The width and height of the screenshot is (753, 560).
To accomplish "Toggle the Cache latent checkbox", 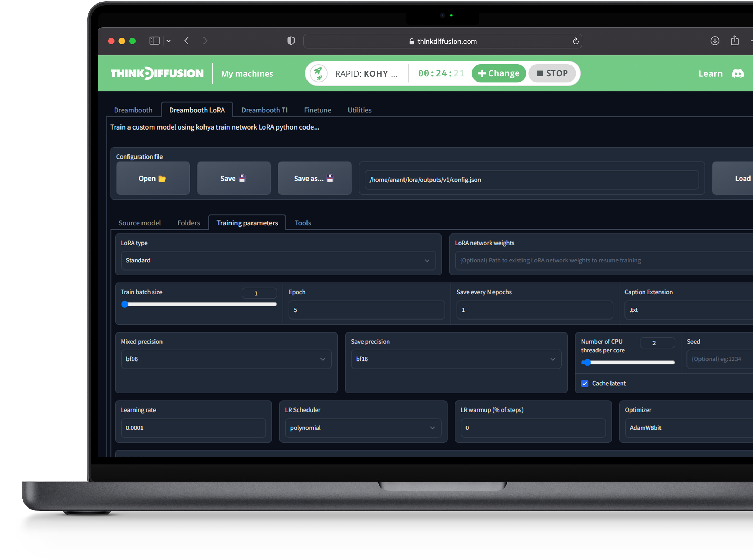I will click(x=585, y=383).
